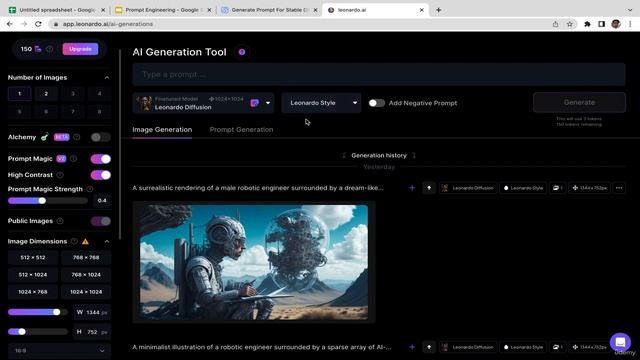The image size is (640, 360).
Task: Click the Image Dimensions warning triangle icon
Action: click(85, 241)
